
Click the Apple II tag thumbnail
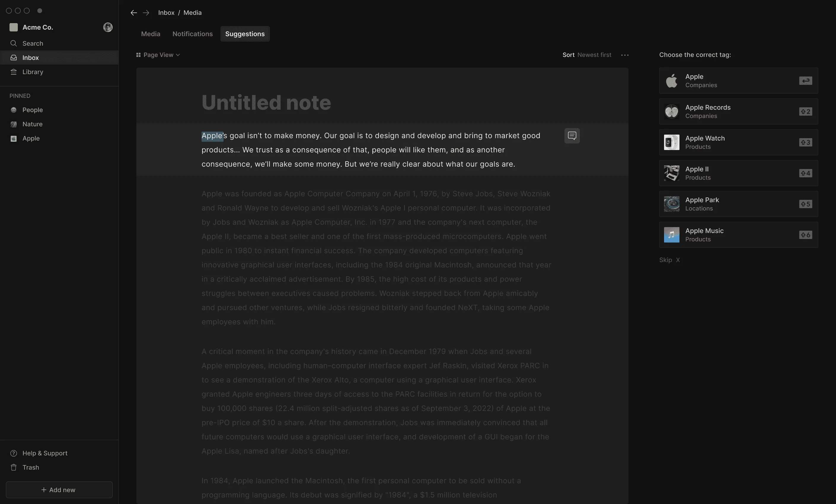point(671,173)
